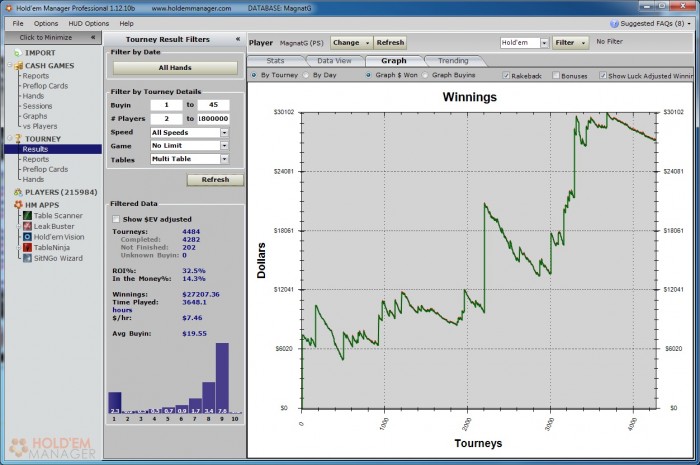Click the All Hands date filter button
Image resolution: width=700 pixels, height=465 pixels.
[x=175, y=68]
